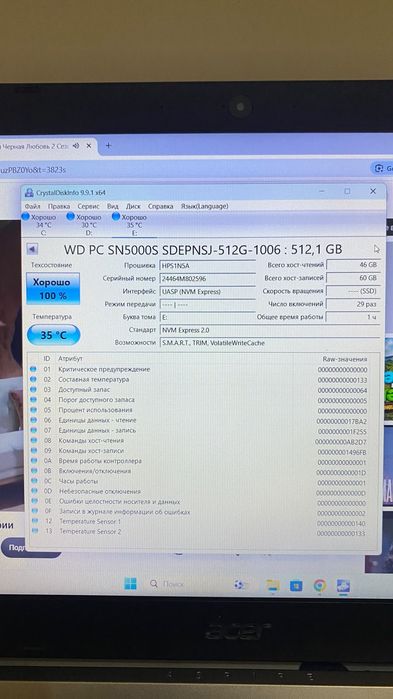Screen dimensions: 393x699
Task: Click status dot of Процент использования row
Action: point(33,410)
